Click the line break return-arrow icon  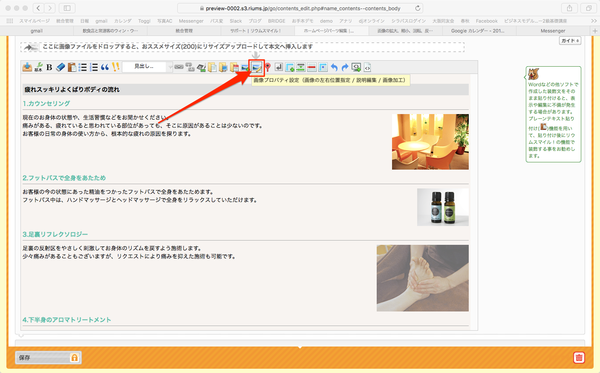click(x=279, y=67)
